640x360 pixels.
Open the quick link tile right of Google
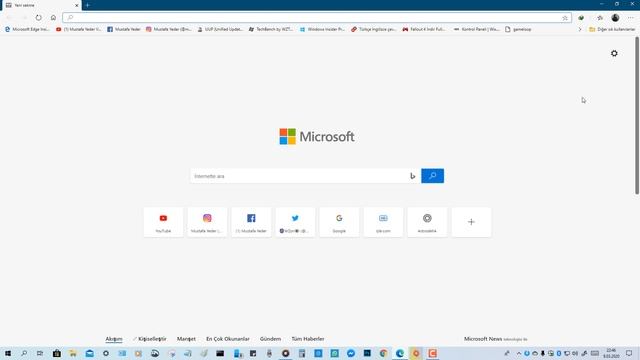tap(383, 222)
